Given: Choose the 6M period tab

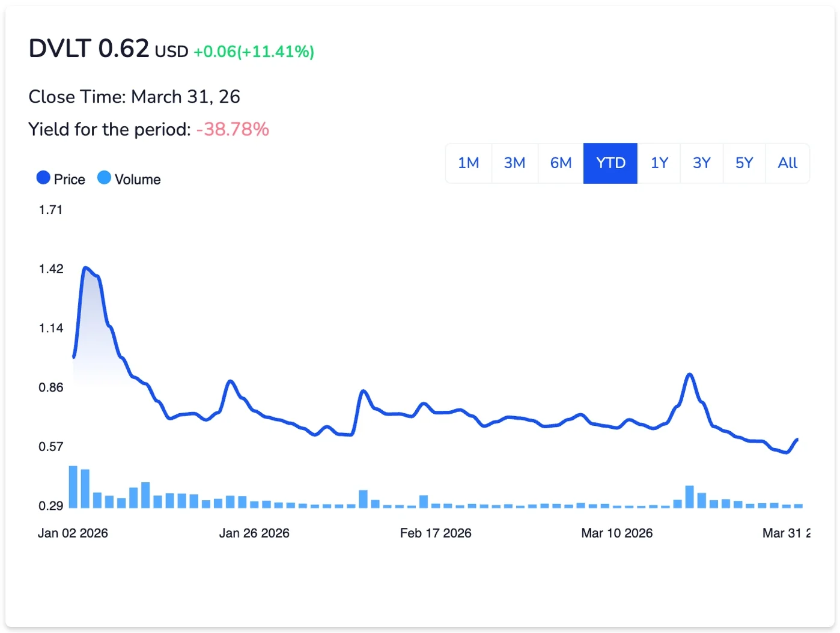Looking at the screenshot, I should click(x=561, y=163).
